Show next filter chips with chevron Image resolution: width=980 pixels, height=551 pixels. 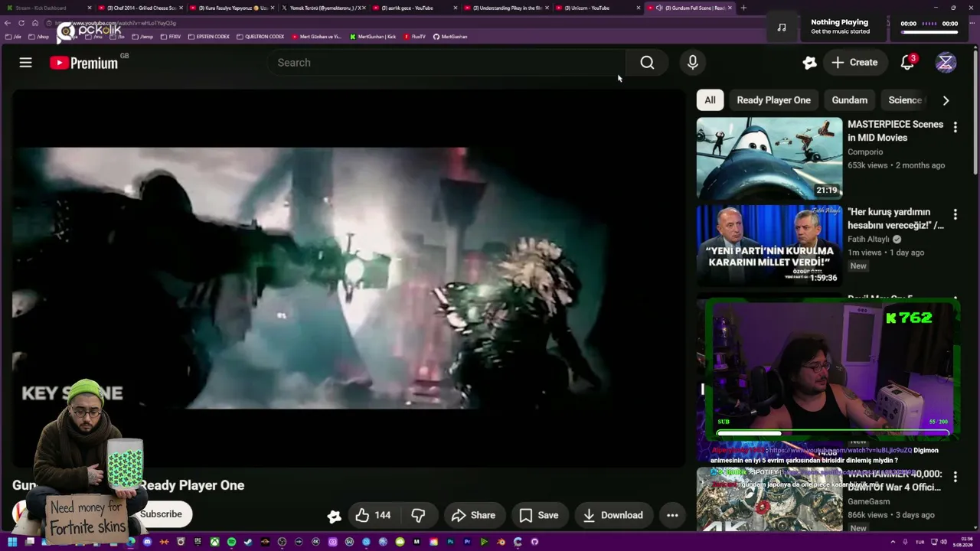click(946, 100)
